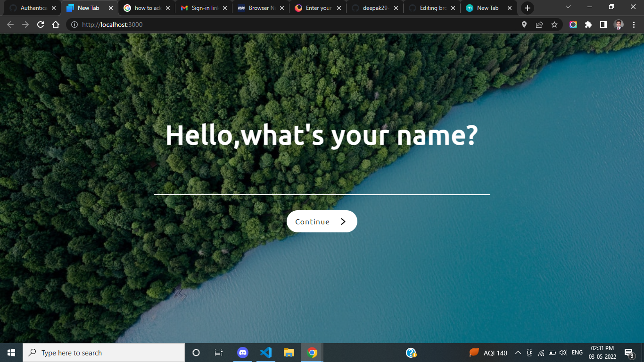Image resolution: width=644 pixels, height=362 pixels.
Task: Close the "Editing bro" tab
Action: point(453,8)
